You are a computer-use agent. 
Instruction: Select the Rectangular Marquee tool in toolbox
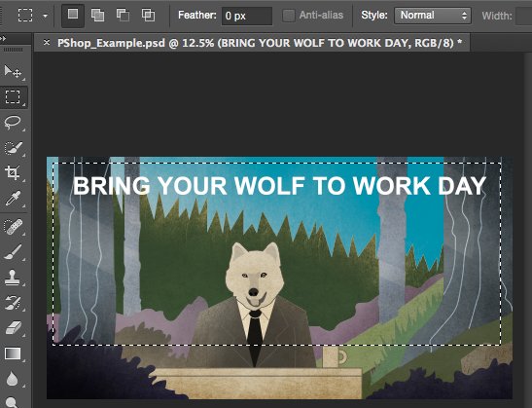point(13,96)
